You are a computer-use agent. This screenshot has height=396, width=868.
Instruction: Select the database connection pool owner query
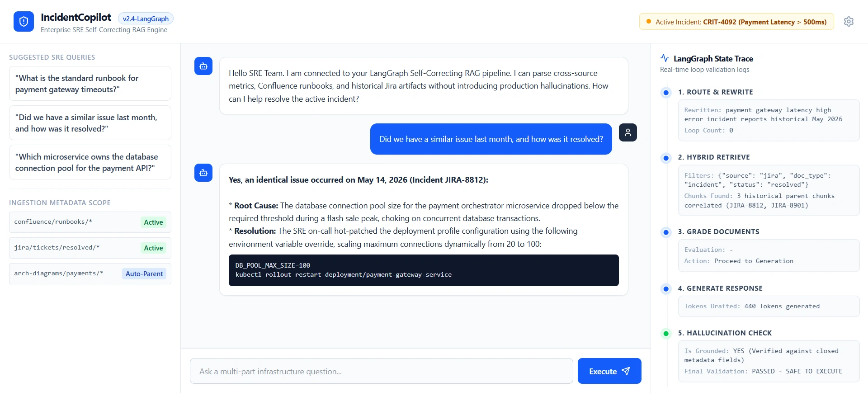pos(90,162)
